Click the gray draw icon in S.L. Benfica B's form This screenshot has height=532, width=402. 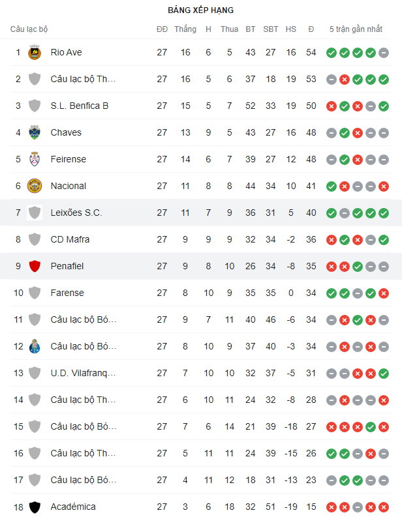(371, 106)
